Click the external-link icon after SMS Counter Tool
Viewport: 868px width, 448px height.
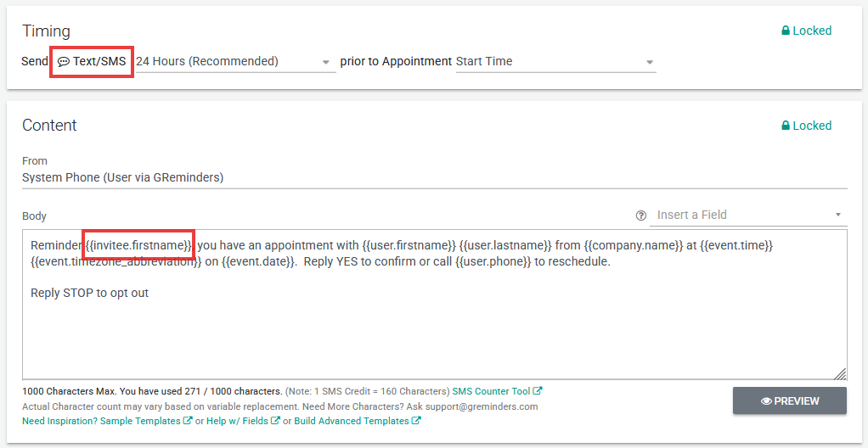click(538, 392)
